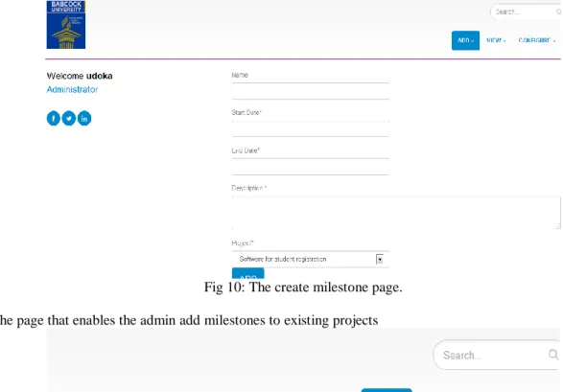Open the CONFIGURE dropdown menu
Screen dimensions: 563x392
point(537,40)
